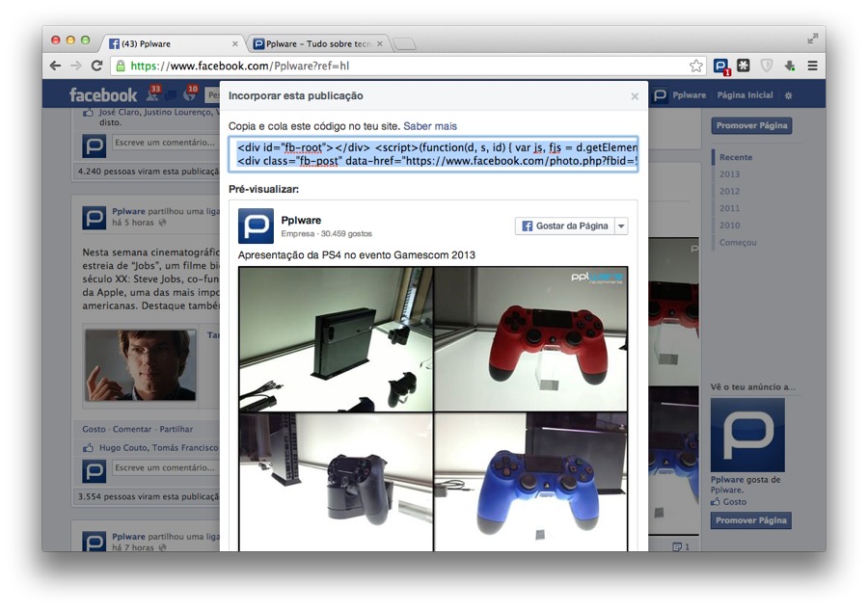Open the Pplware page name in the preview
Image resolution: width=868 pixels, height=610 pixels.
tap(301, 220)
